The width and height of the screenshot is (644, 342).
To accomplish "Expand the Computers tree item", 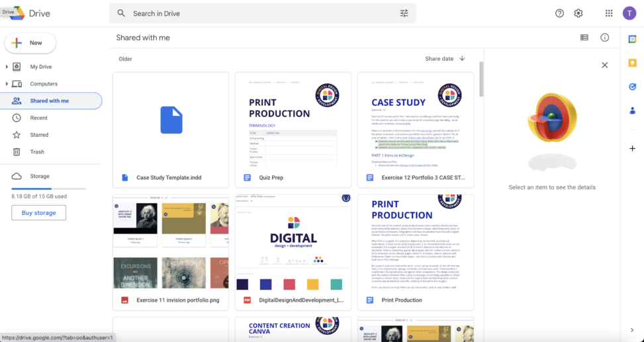I will [7, 84].
